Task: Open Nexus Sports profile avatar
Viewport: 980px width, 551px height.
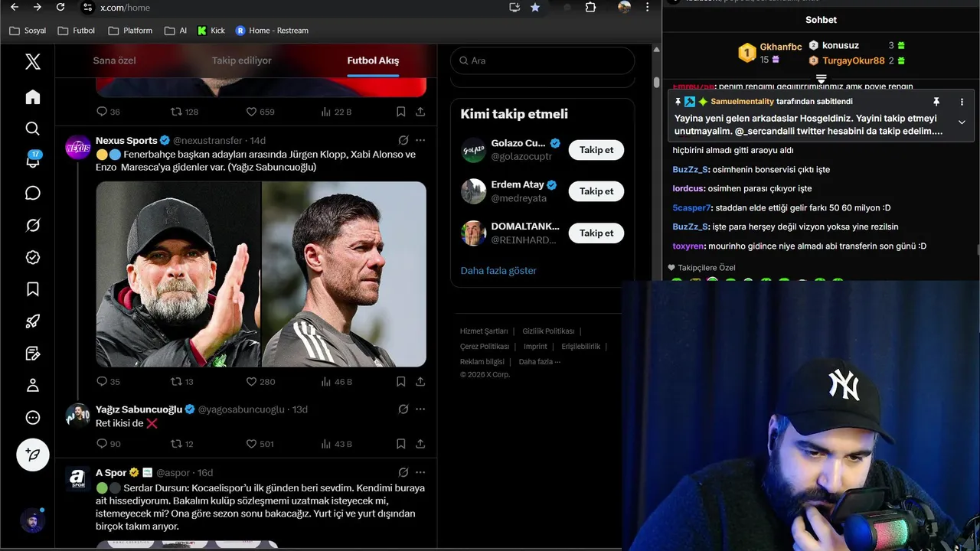Action: (x=78, y=147)
